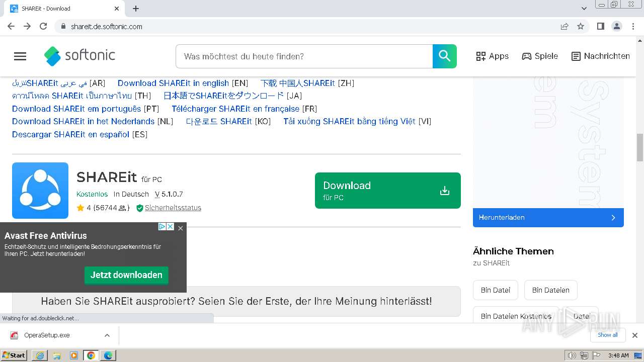The width and height of the screenshot is (644, 362).
Task: Open File Explorer from taskbar
Action: coord(57,355)
